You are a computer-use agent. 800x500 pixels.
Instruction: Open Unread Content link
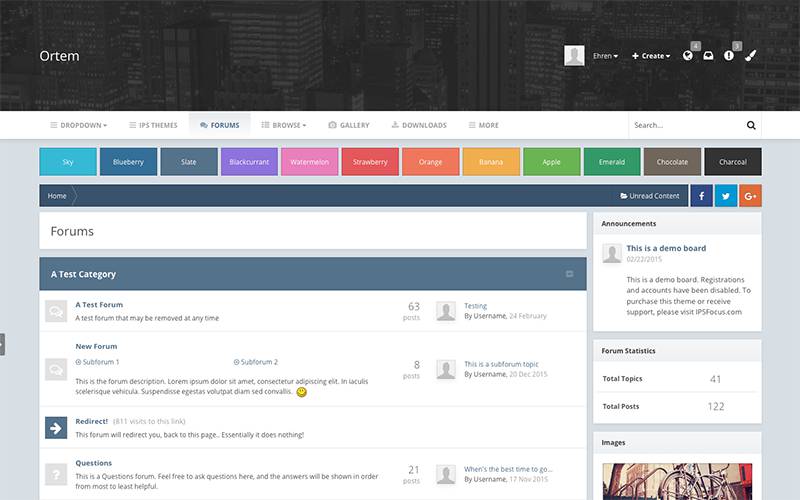point(649,196)
